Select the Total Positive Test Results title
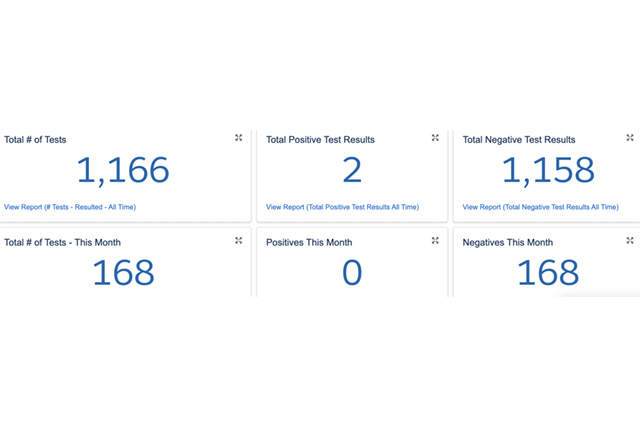The width and height of the screenshot is (640, 428). point(320,140)
